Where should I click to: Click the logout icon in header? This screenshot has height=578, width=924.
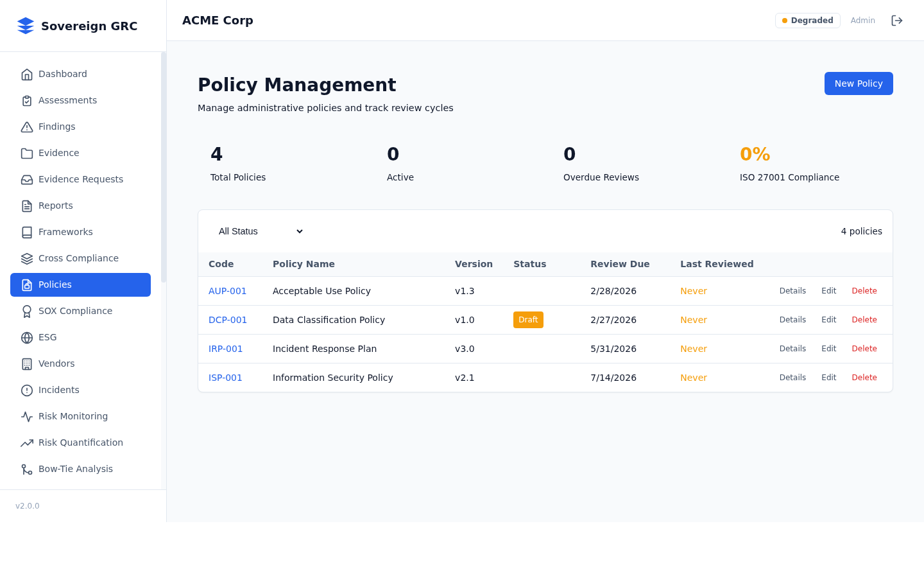pyautogui.click(x=897, y=21)
